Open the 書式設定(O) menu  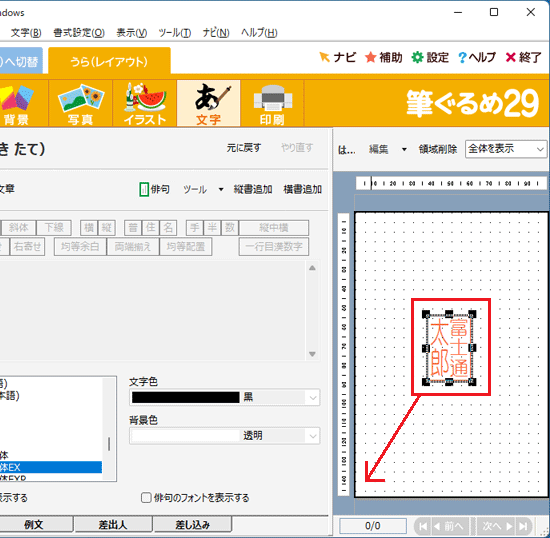click(79, 33)
